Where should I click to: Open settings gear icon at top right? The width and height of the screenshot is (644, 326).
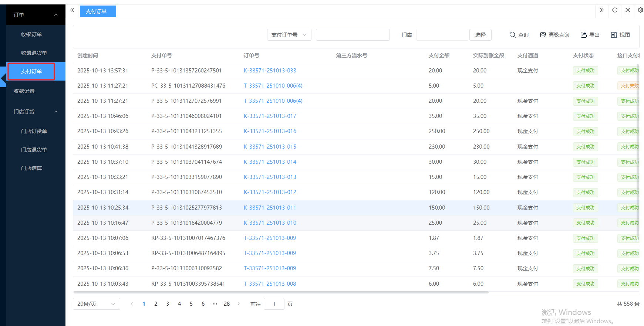coord(640,10)
